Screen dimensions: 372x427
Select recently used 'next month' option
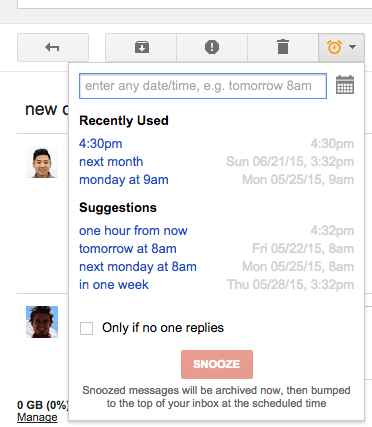tap(111, 162)
